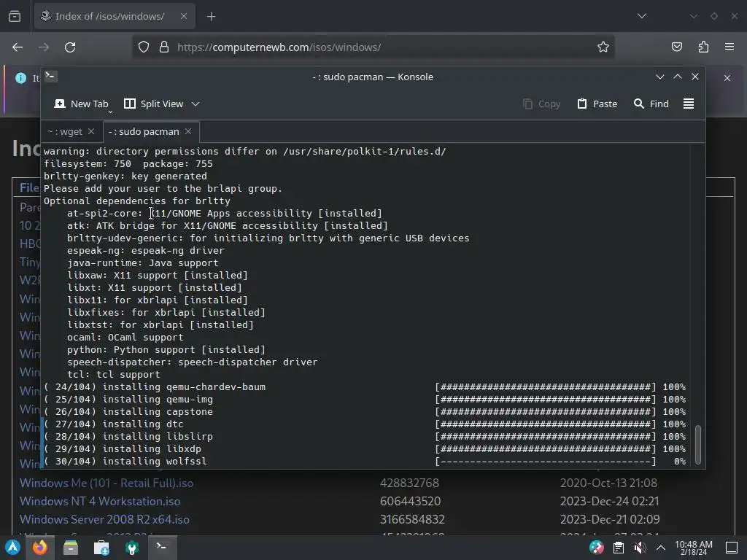
Task: Select the sudo pacman terminal tab
Action: pyautogui.click(x=144, y=131)
